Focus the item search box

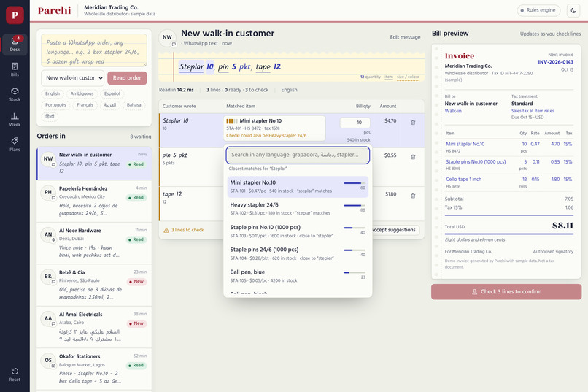298,155
